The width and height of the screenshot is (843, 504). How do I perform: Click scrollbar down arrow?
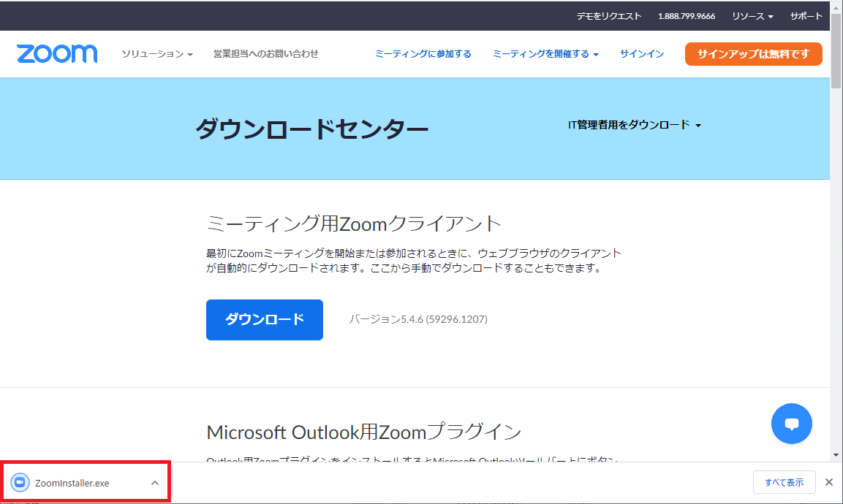point(836,455)
